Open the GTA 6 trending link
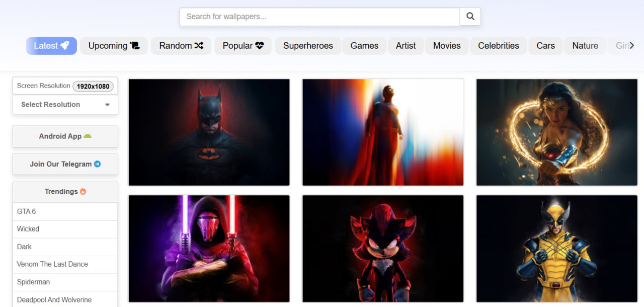Viewport: 644px width, 307px height. pos(27,211)
